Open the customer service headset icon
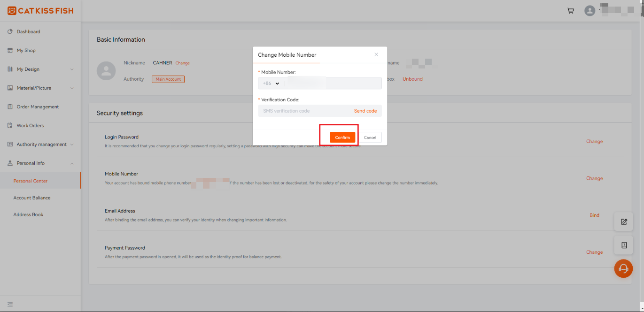The image size is (644, 312). (x=624, y=268)
